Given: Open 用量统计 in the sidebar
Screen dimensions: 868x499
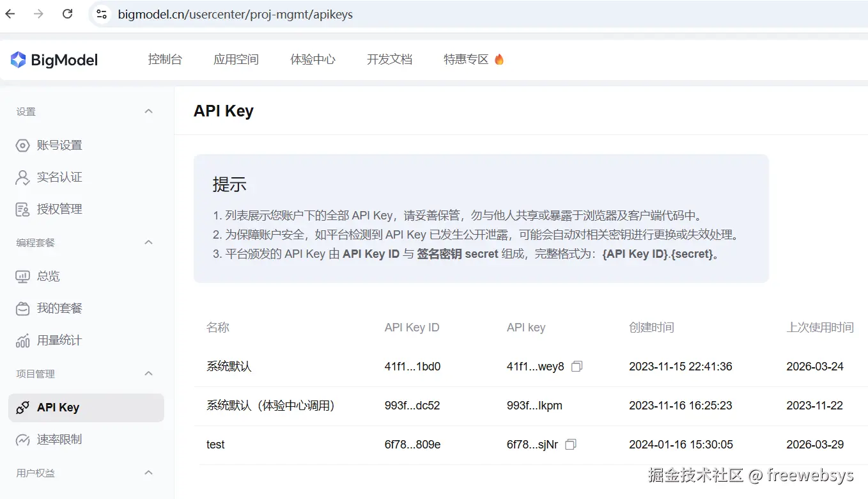Looking at the screenshot, I should [59, 340].
